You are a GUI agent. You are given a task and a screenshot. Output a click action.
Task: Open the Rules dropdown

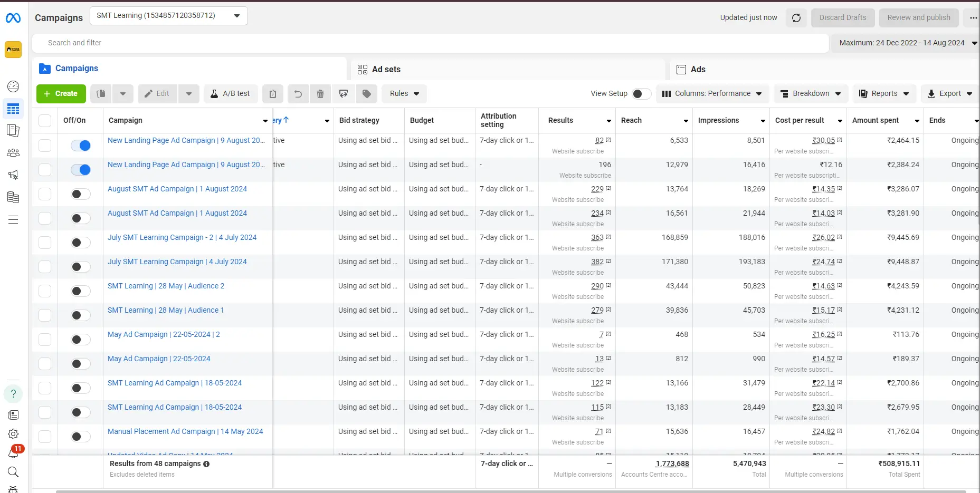click(x=404, y=94)
